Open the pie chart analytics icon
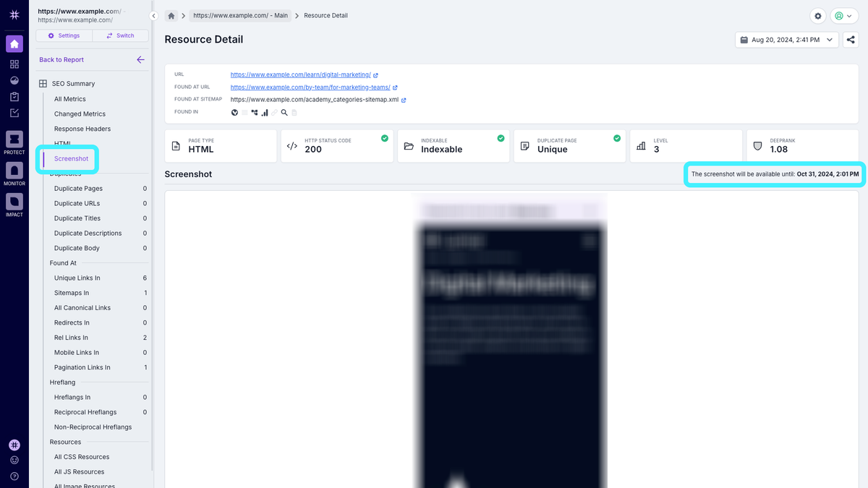 point(14,80)
